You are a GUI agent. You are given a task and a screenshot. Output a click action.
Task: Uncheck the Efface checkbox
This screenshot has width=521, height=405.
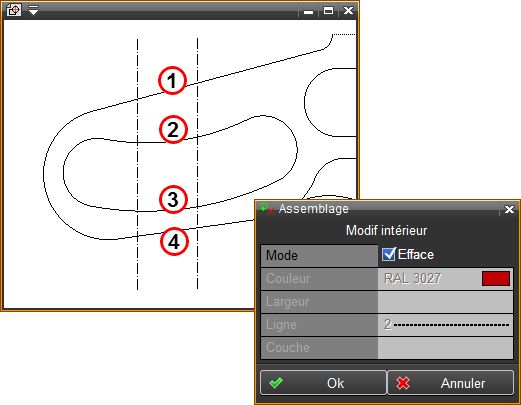388,254
